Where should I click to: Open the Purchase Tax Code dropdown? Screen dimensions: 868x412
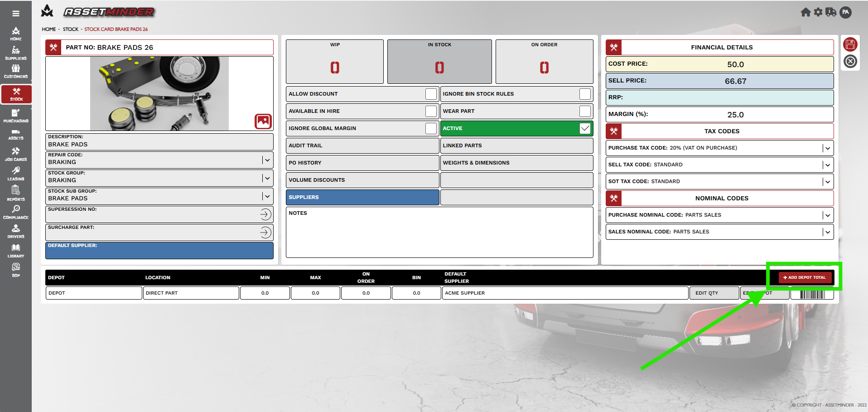pos(827,148)
